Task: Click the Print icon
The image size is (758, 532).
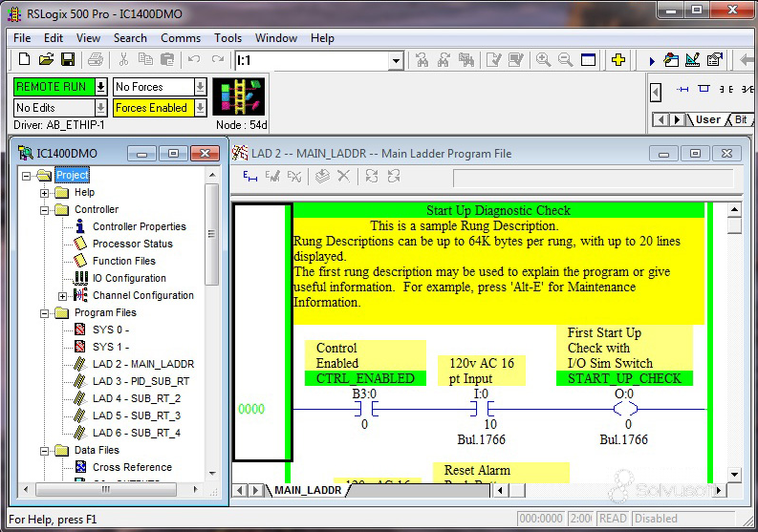Action: (x=96, y=60)
